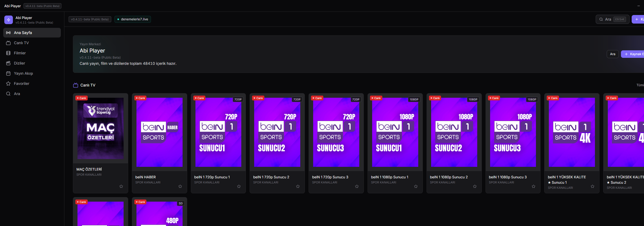Click the Ara button in the Yayın Merkezi banner
644x226 pixels.
click(613, 54)
